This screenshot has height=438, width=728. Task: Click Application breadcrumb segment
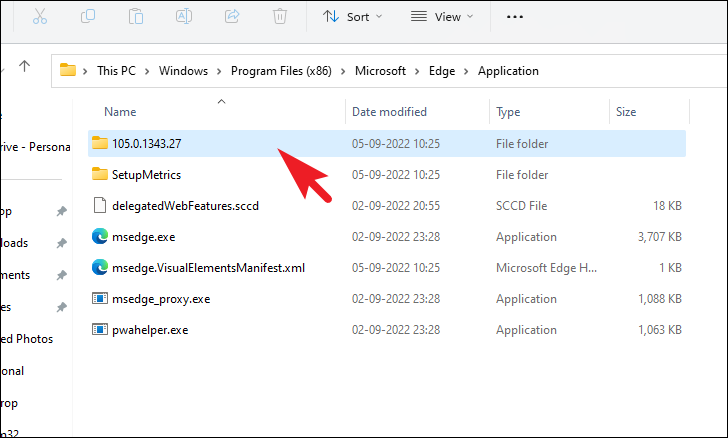[x=508, y=71]
